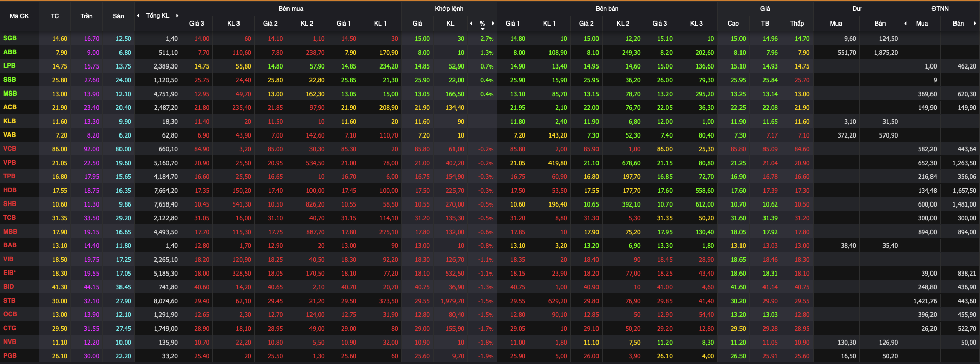Click the right arrow beside the % column header
Screen dimensions: 980x364
(493, 24)
